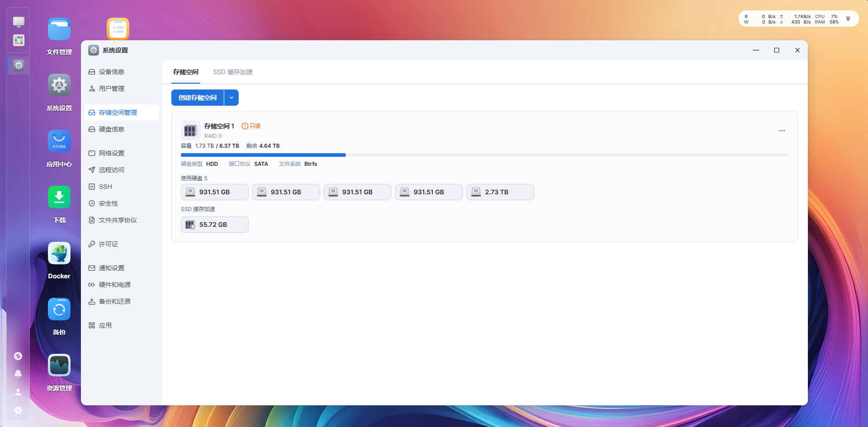The width and height of the screenshot is (868, 427).
Task: Switch to the SSD 缓存加速 tab
Action: click(x=233, y=72)
